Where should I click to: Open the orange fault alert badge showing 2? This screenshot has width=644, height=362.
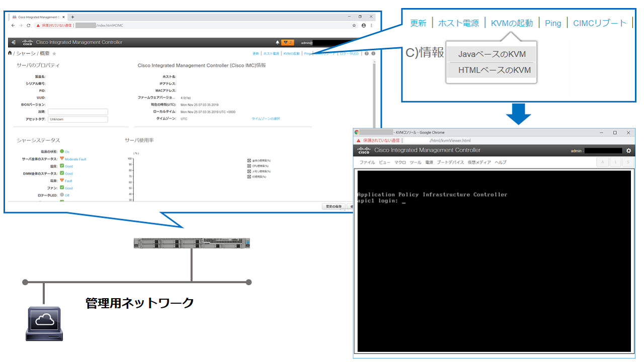tap(288, 42)
